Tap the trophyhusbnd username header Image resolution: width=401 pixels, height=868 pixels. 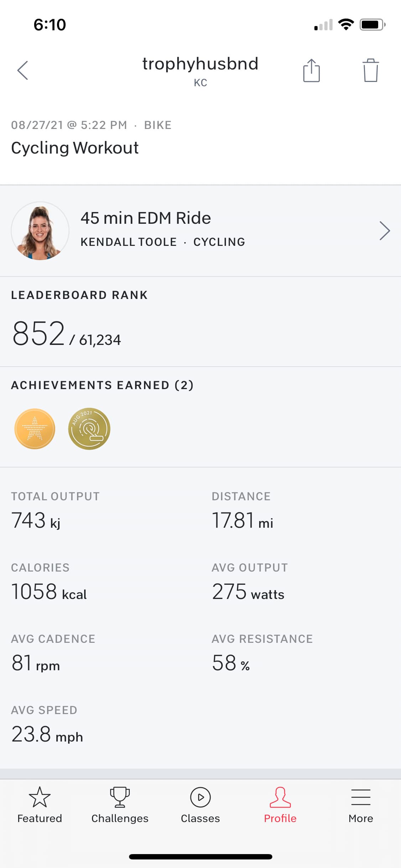(200, 64)
